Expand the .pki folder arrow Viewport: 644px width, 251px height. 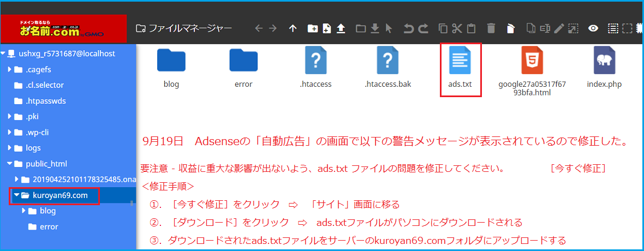(x=10, y=116)
